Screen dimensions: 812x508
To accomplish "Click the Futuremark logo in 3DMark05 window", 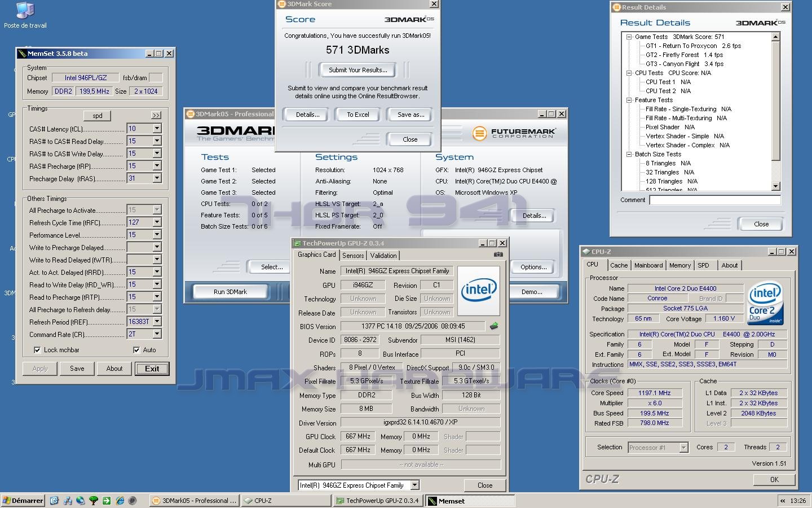I will [x=514, y=133].
